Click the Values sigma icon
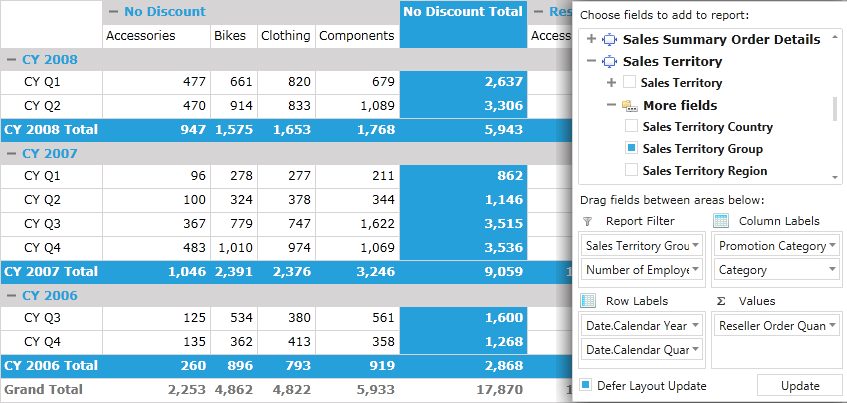Image resolution: width=847 pixels, height=403 pixels. tap(721, 301)
